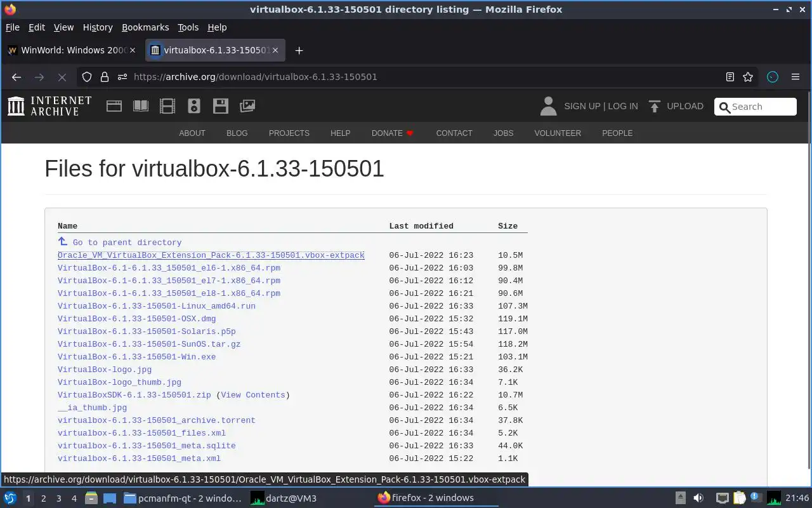
Task: Open pcmanfm-qt taskbar window group
Action: pyautogui.click(x=183, y=498)
